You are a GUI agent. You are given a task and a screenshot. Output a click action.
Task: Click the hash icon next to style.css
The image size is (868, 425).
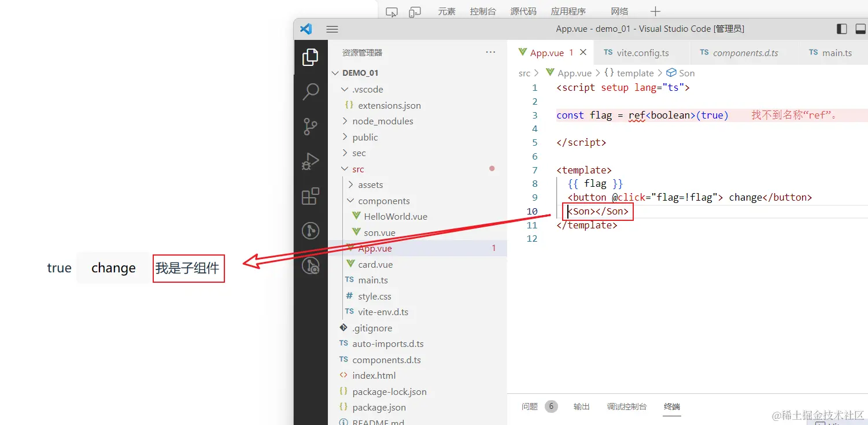coord(349,296)
